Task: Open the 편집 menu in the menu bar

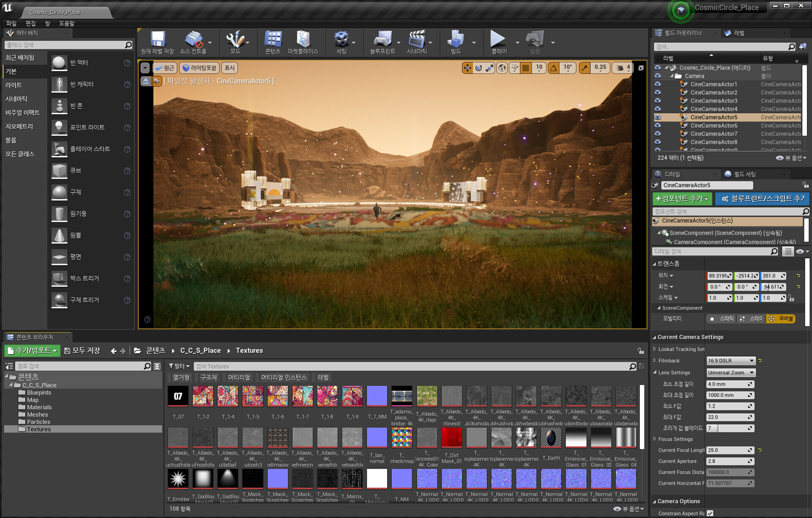Action: [x=30, y=23]
